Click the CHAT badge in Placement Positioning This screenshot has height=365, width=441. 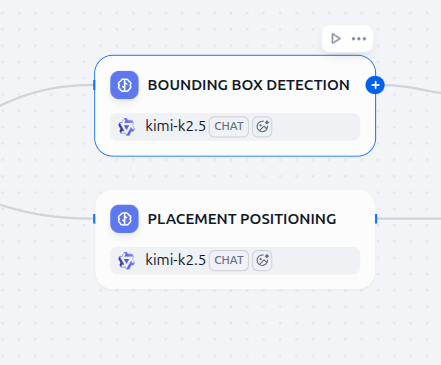coord(229,261)
